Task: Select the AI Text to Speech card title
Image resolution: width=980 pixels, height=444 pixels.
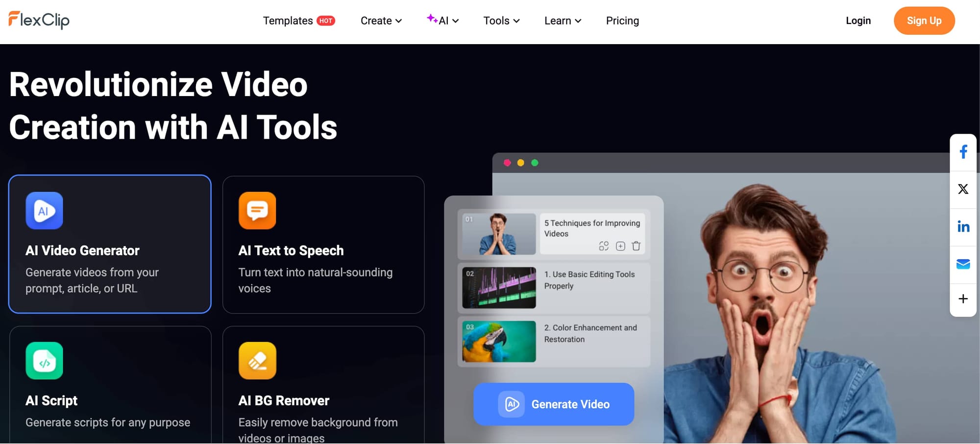Action: pyautogui.click(x=291, y=250)
